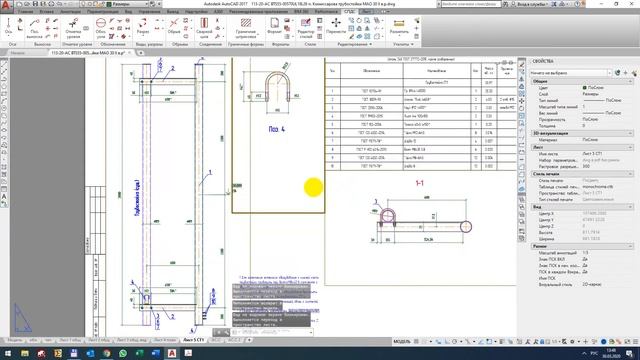
Task: Select the line tool atop left toolbar
Action: 4,64
